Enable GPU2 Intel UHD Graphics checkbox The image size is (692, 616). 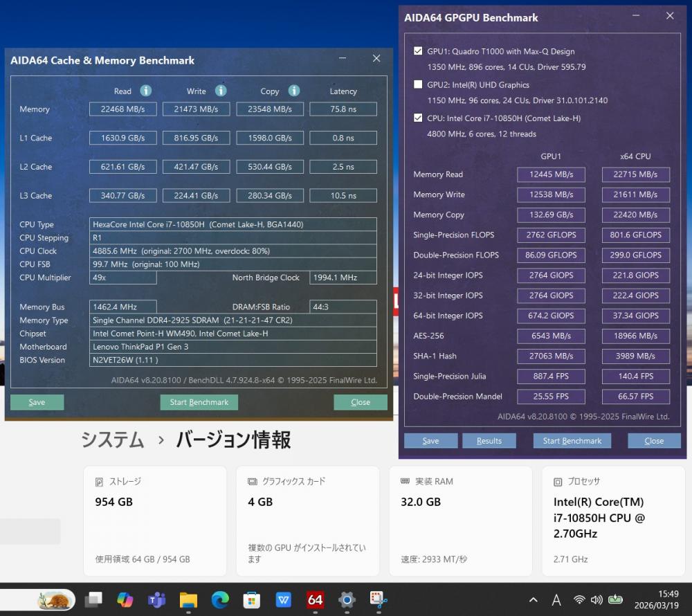[x=418, y=85]
